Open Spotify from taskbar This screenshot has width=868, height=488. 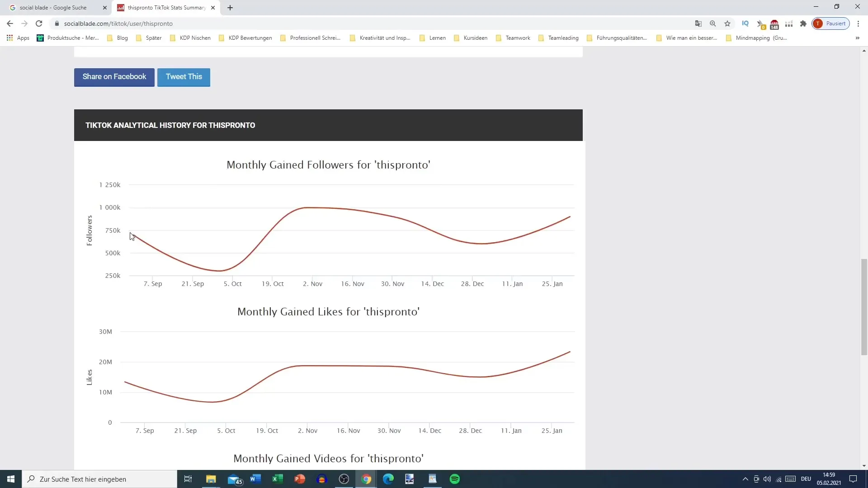point(455,479)
